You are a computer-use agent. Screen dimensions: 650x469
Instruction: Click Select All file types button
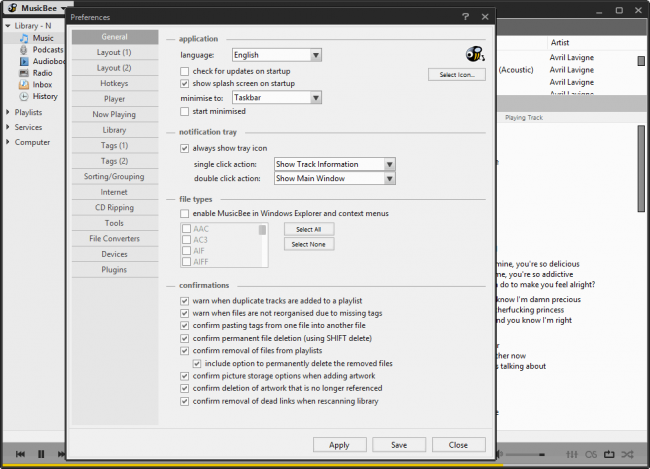pos(309,229)
